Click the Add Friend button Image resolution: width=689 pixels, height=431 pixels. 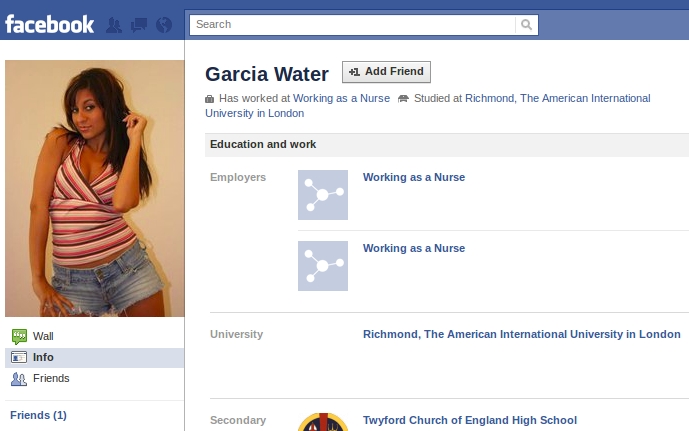pyautogui.click(x=386, y=72)
